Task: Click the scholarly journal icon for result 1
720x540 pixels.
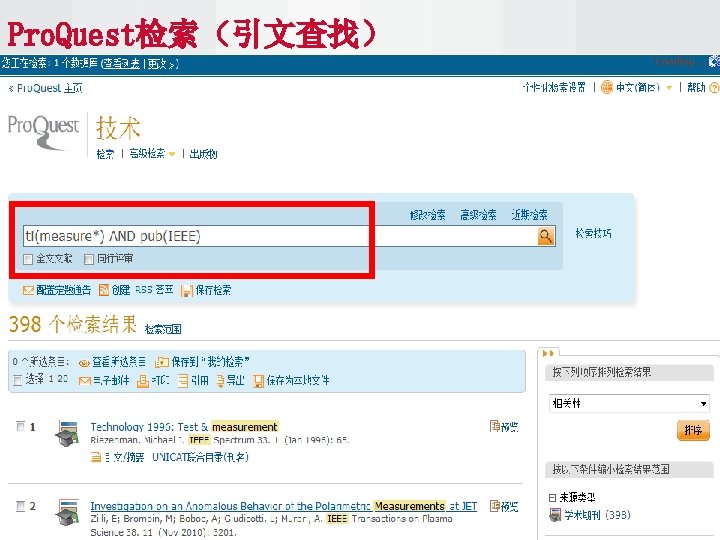Action: [x=68, y=434]
